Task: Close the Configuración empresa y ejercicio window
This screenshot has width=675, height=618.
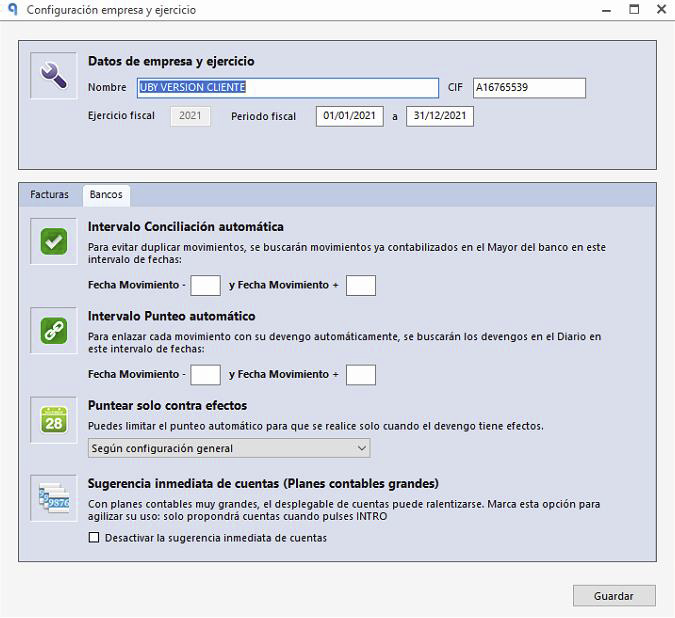Action: tap(662, 9)
